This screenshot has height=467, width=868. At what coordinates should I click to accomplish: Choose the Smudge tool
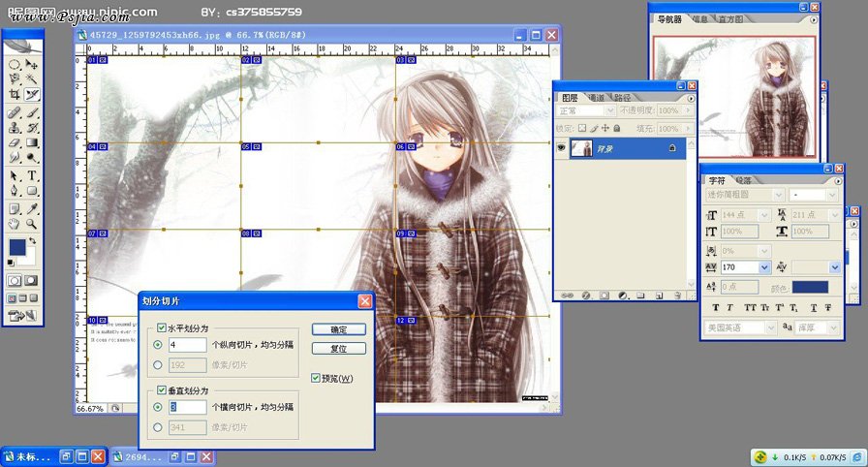pos(15,158)
